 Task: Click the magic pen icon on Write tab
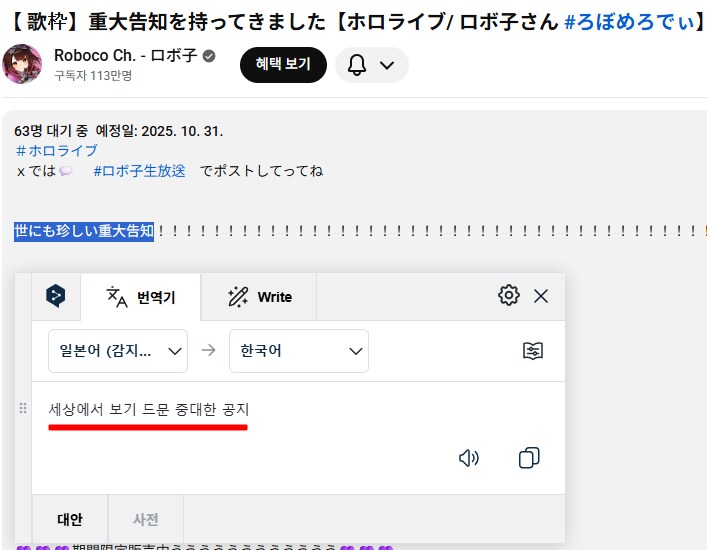pos(238,297)
